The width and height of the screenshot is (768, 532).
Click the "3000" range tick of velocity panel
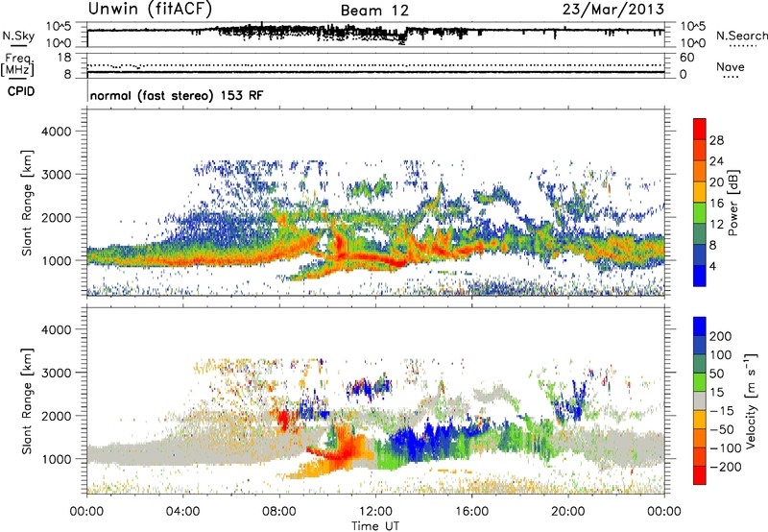(57, 373)
